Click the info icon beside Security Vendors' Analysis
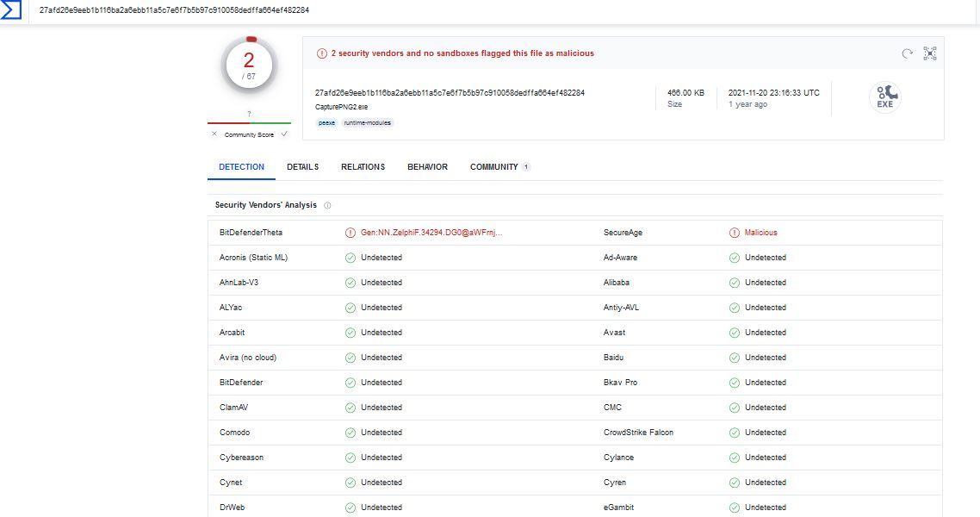Image resolution: width=980 pixels, height=517 pixels. (x=327, y=205)
